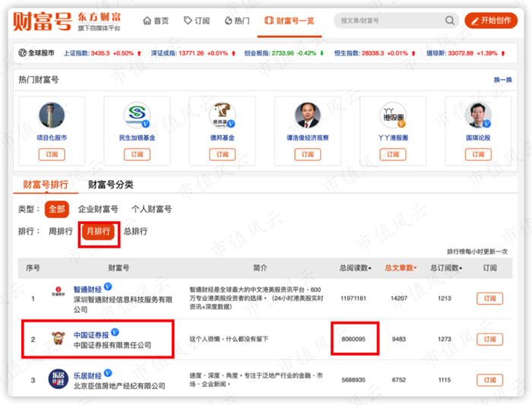Click the 11971161 total reads value

pyautogui.click(x=353, y=299)
